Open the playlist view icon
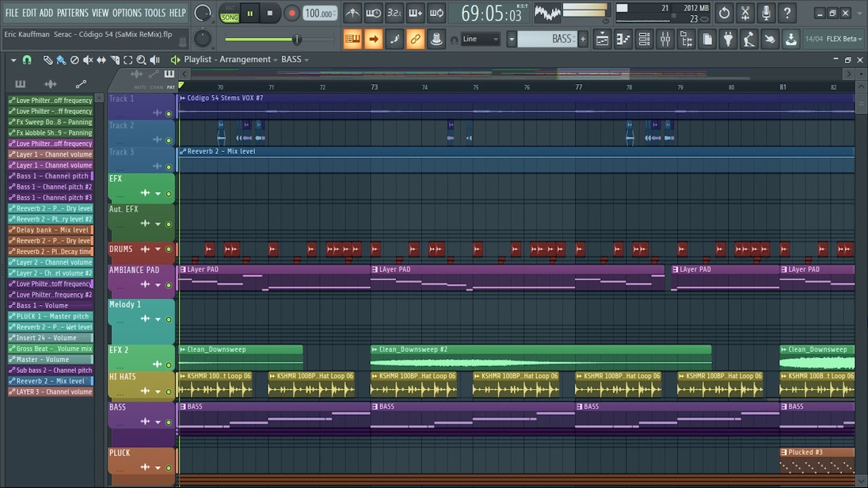The image size is (868, 488). click(x=602, y=39)
